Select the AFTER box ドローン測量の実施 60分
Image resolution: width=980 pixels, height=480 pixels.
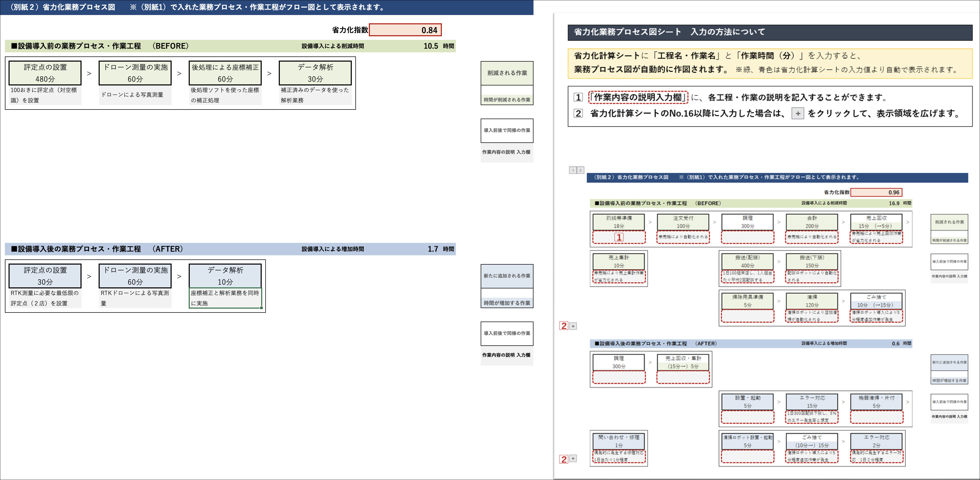[x=135, y=275]
